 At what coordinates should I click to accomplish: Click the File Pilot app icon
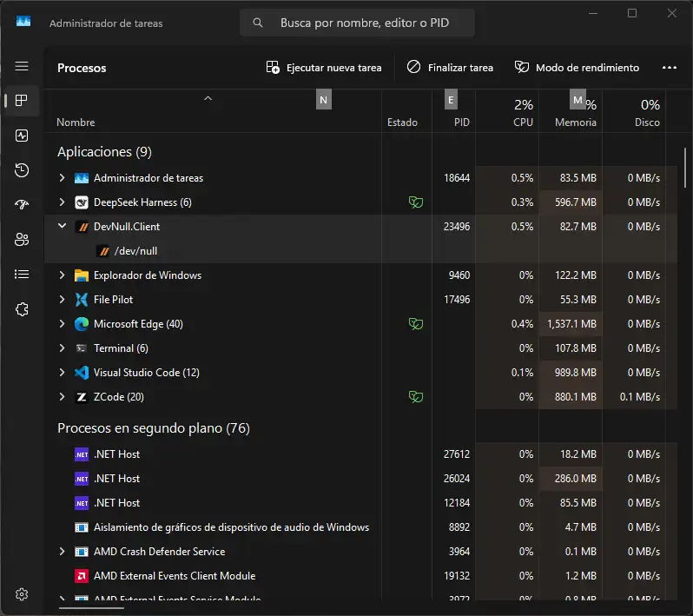[x=82, y=300]
